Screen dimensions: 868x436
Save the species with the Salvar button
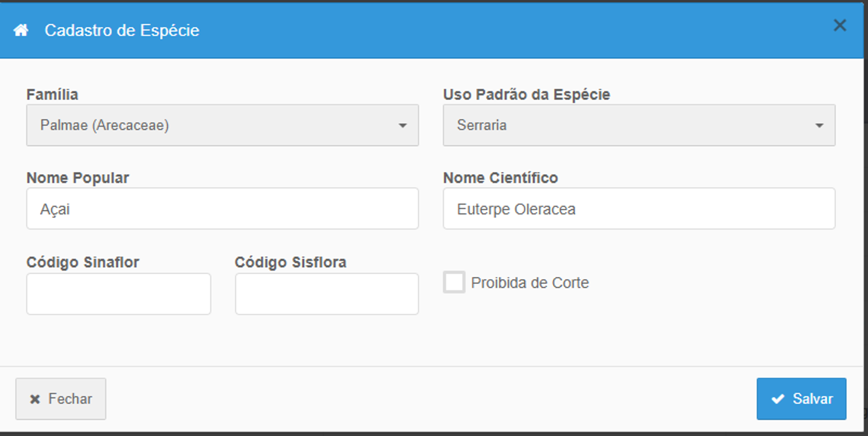[801, 399]
